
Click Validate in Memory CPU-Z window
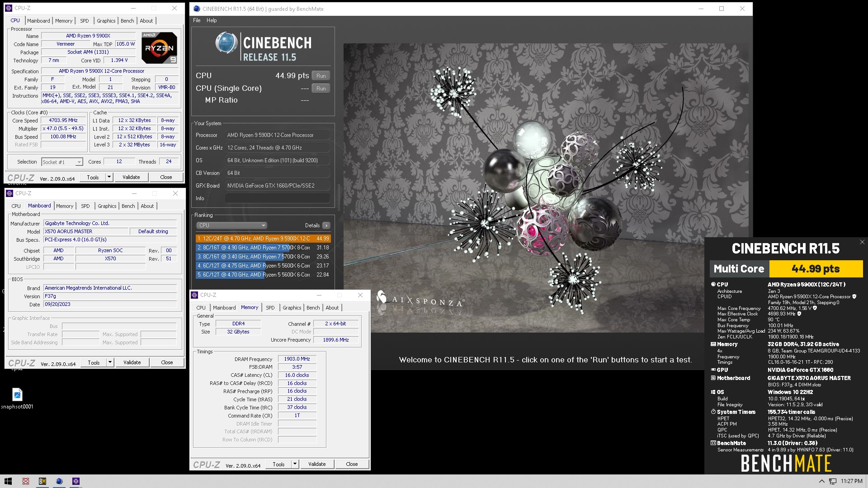[317, 464]
